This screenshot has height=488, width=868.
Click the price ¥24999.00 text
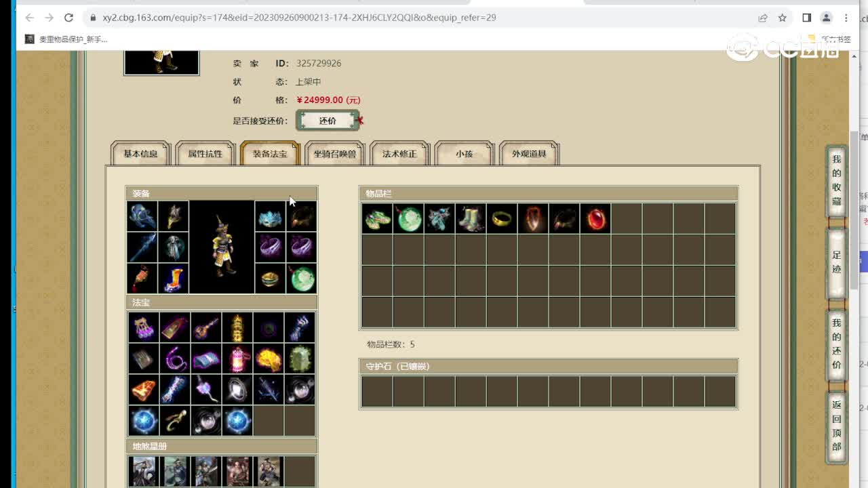(x=328, y=100)
